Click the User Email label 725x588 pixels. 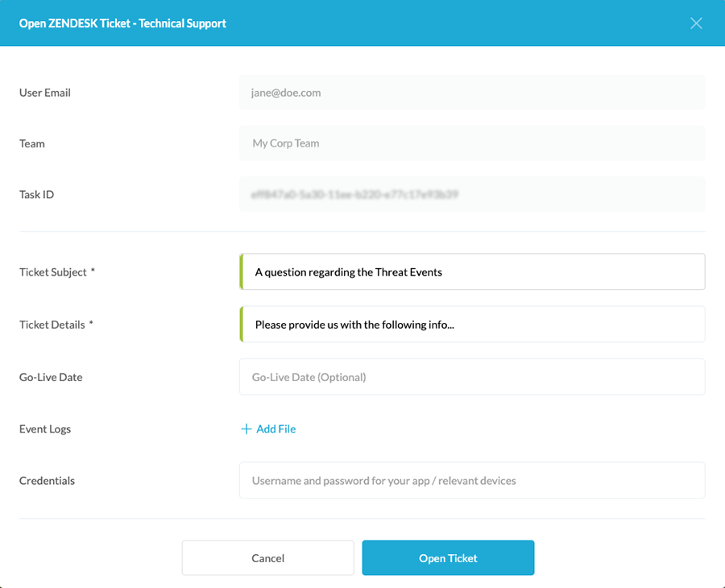(45, 93)
